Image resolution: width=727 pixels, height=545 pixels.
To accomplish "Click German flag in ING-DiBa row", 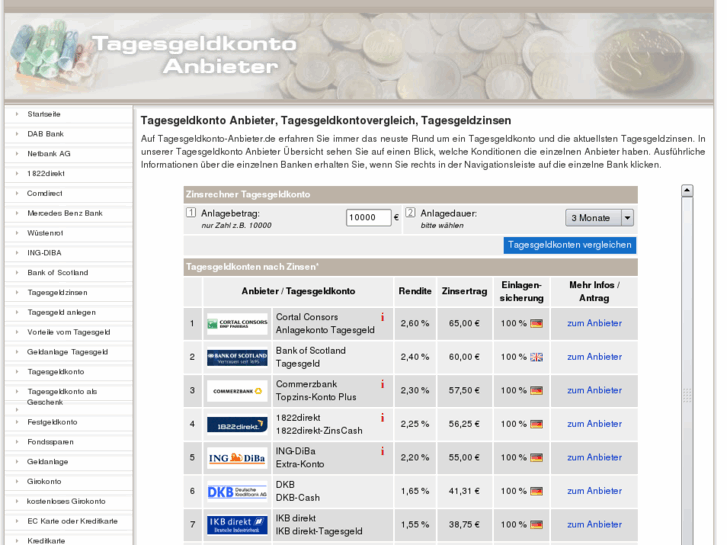I will pyautogui.click(x=536, y=458).
